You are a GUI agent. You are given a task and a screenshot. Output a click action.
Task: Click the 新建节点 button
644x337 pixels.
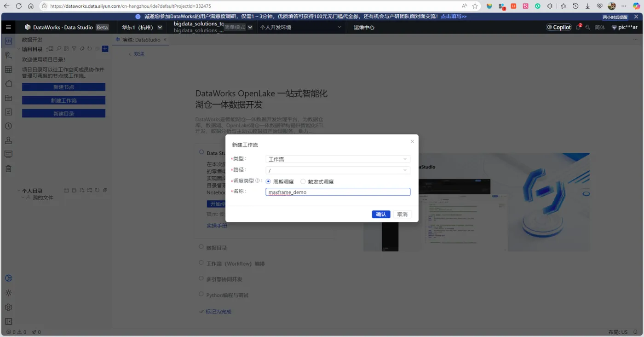pos(63,87)
